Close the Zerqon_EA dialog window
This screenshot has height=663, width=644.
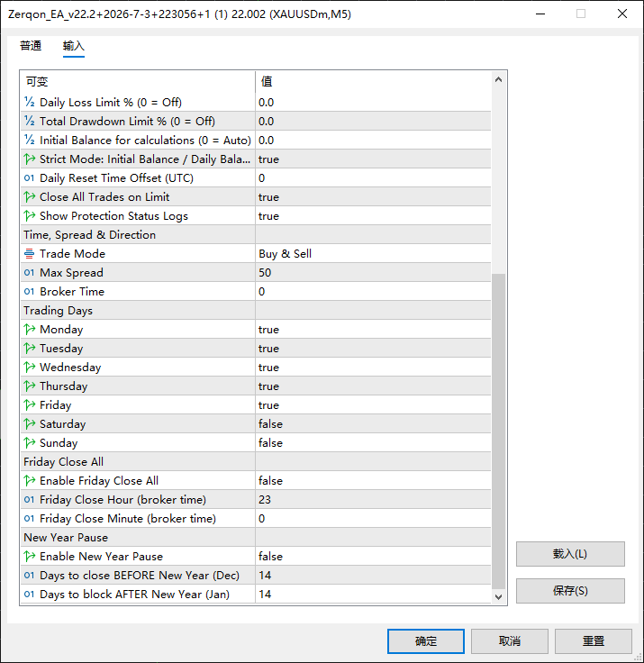[622, 14]
